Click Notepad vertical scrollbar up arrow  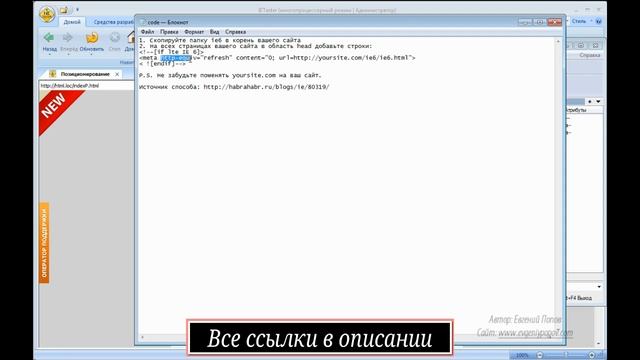tap(558, 42)
